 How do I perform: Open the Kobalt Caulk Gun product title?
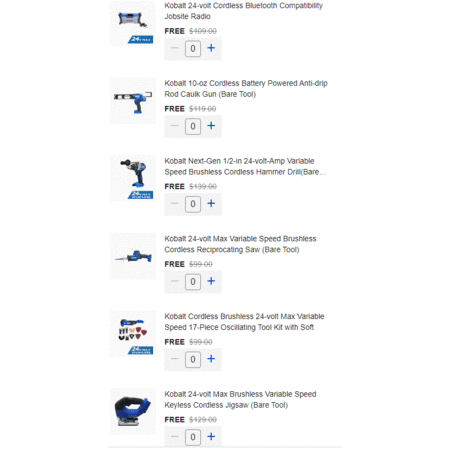(x=246, y=89)
